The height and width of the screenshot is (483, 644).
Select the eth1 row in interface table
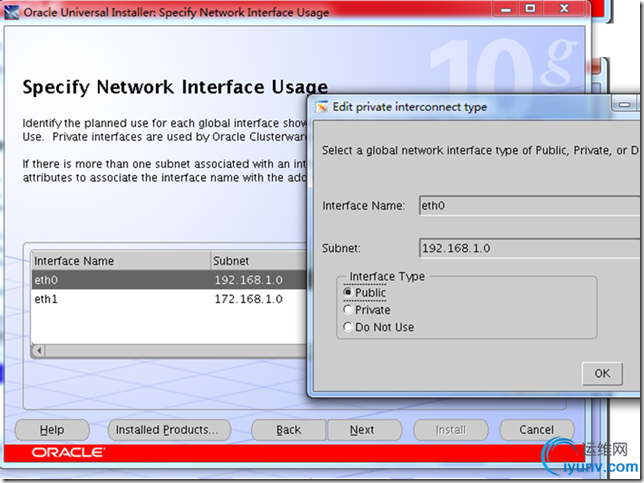[169, 299]
